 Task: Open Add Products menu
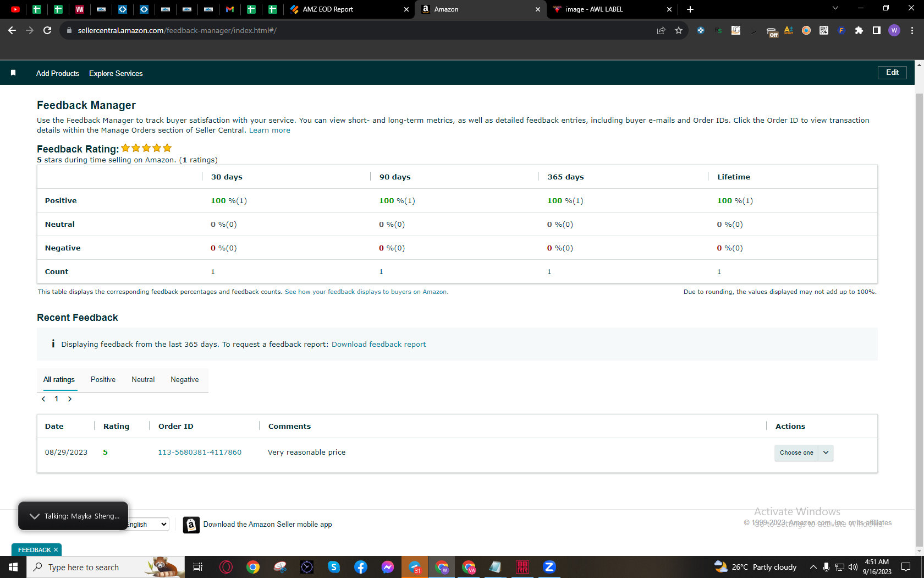[x=58, y=73]
